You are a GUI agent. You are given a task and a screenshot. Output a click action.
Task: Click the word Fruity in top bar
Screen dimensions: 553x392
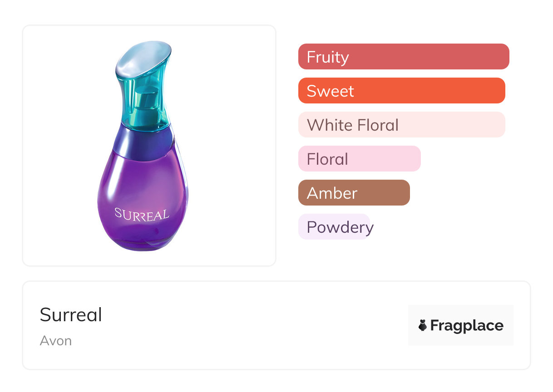pyautogui.click(x=328, y=57)
